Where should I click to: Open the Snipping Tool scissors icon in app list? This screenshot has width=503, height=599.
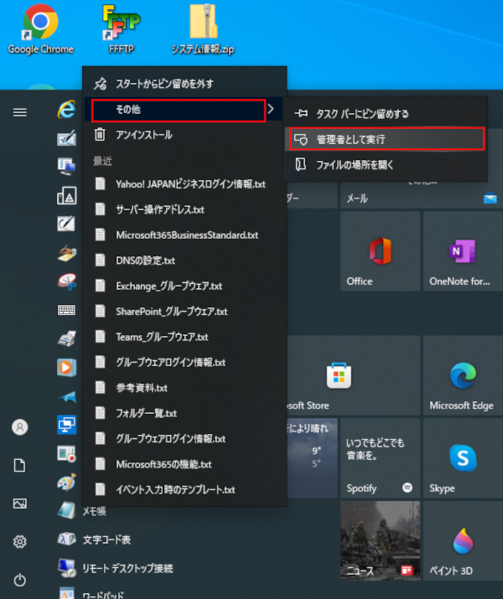(x=67, y=282)
